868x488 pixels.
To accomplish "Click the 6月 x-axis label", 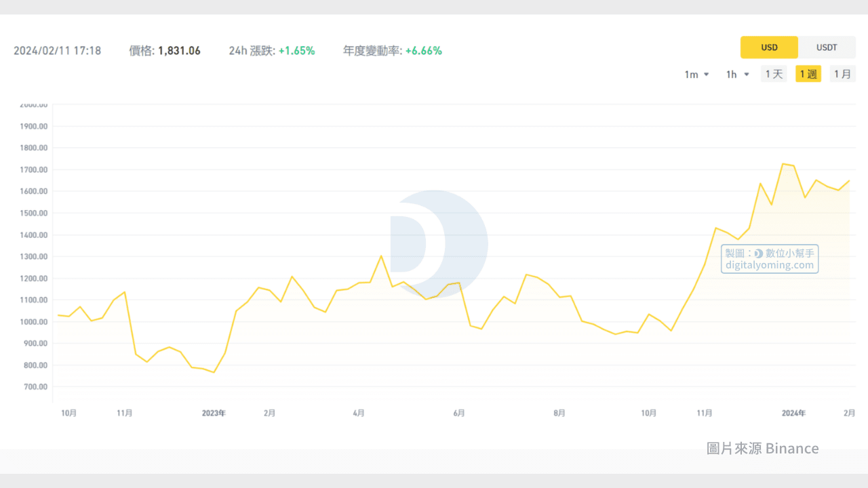I will click(x=459, y=413).
